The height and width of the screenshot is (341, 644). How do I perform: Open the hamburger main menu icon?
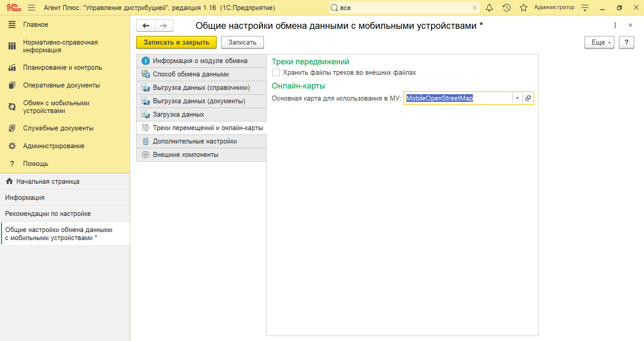(x=32, y=8)
